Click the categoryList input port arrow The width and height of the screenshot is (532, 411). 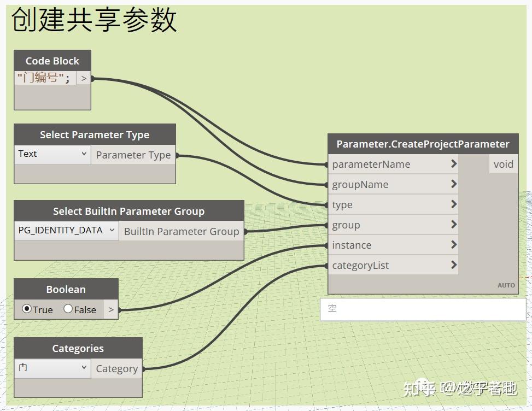453,265
